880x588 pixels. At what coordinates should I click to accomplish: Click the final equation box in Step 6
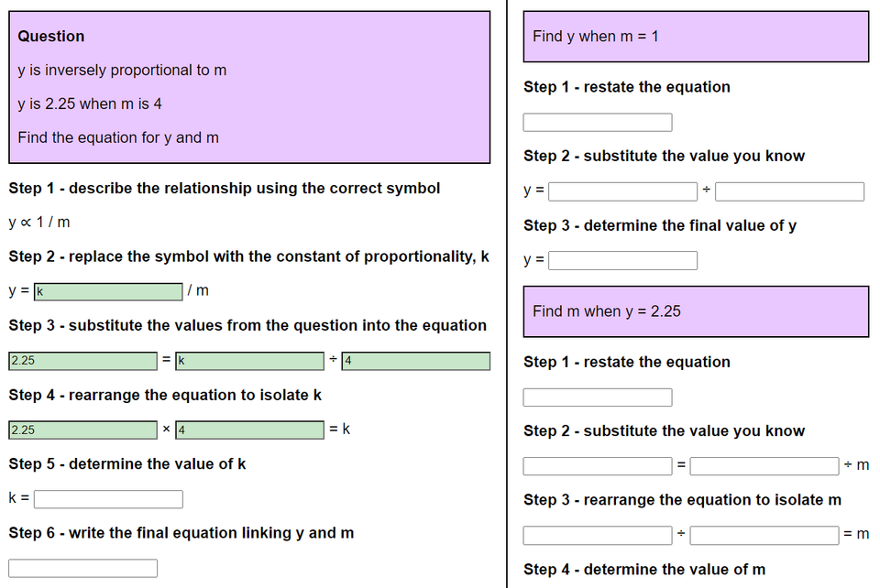82,567
